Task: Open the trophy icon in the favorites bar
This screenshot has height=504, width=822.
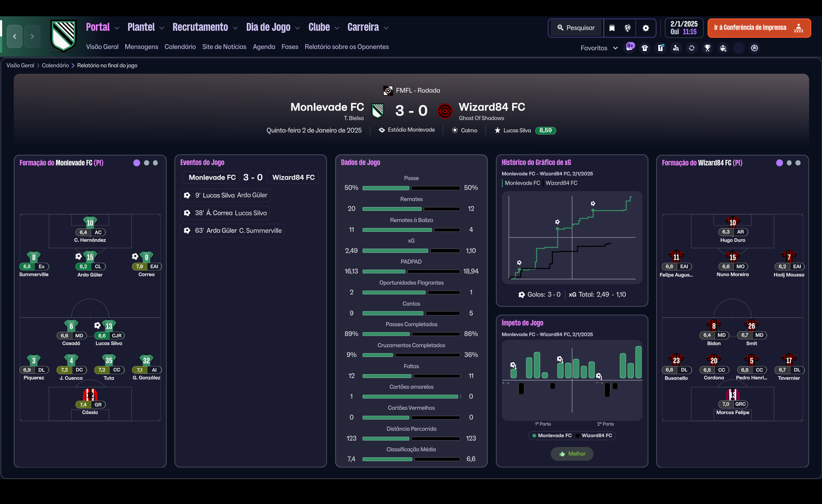Action: (708, 48)
